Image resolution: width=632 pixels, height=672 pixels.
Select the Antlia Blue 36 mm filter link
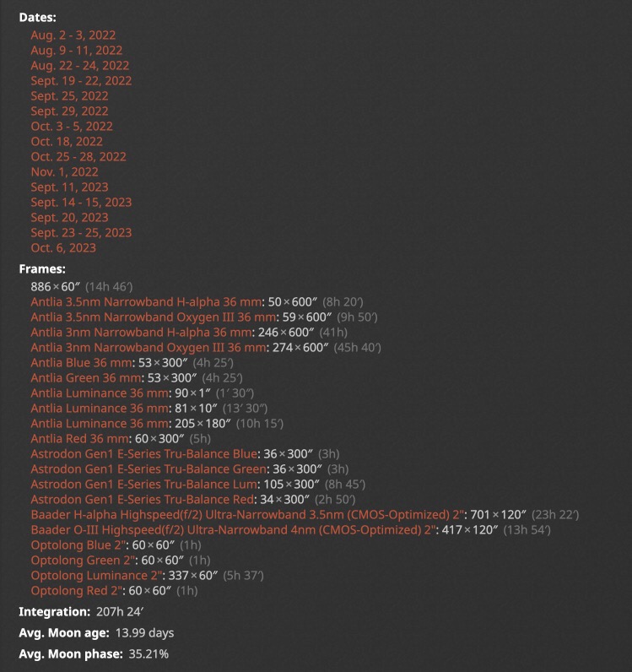coord(81,362)
